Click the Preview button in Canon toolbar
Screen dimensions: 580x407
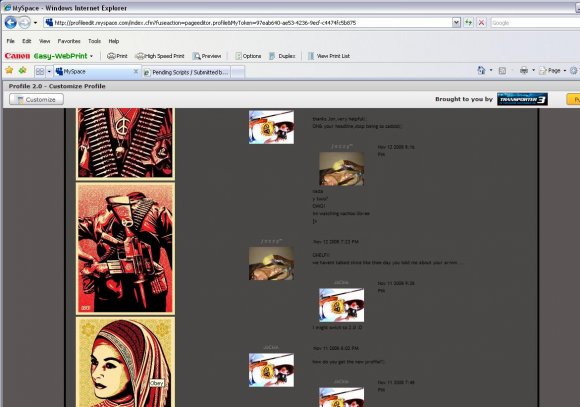207,56
